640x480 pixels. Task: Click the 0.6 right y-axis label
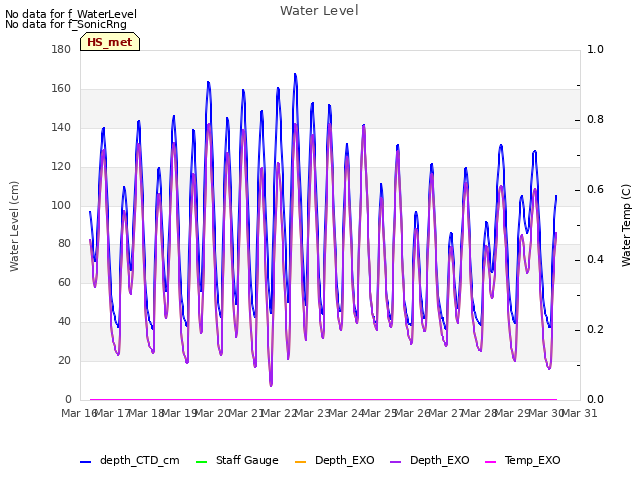pyautogui.click(x=595, y=189)
